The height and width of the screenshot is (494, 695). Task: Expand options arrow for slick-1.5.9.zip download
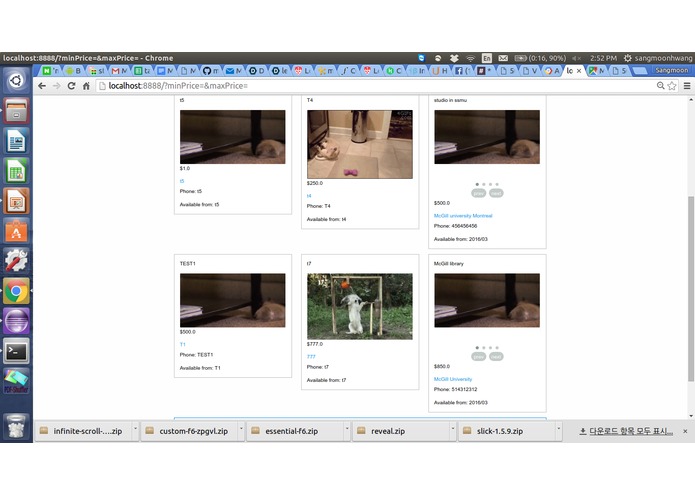(x=558, y=429)
